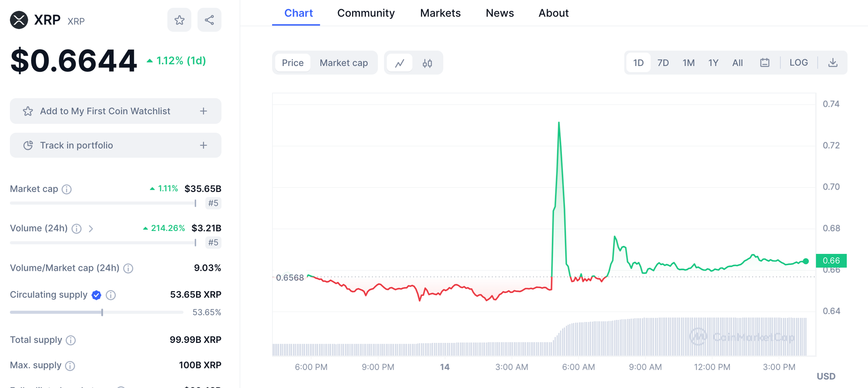Screen dimensions: 868x388
Task: Switch to the line chart icon
Action: click(400, 63)
